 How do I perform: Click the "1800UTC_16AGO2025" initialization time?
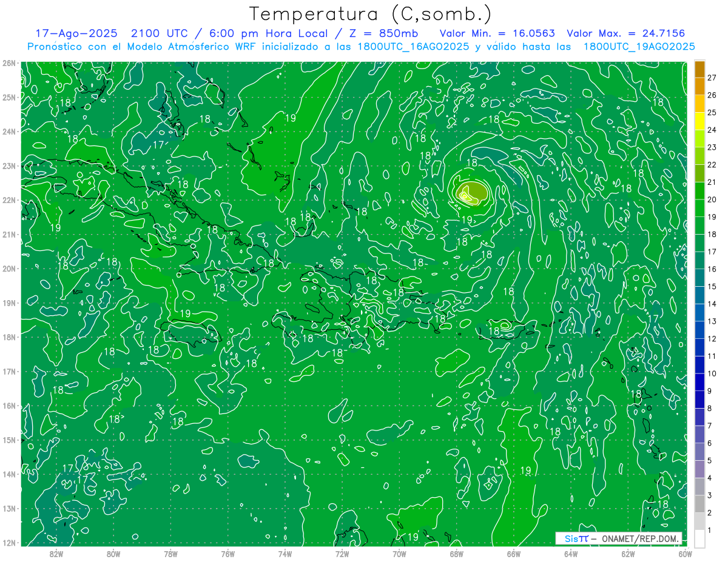(413, 47)
